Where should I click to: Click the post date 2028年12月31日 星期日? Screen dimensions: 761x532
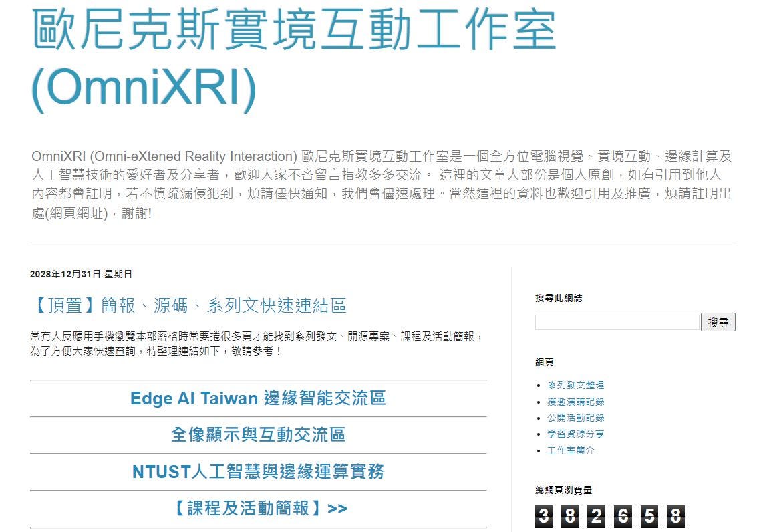tap(81, 273)
